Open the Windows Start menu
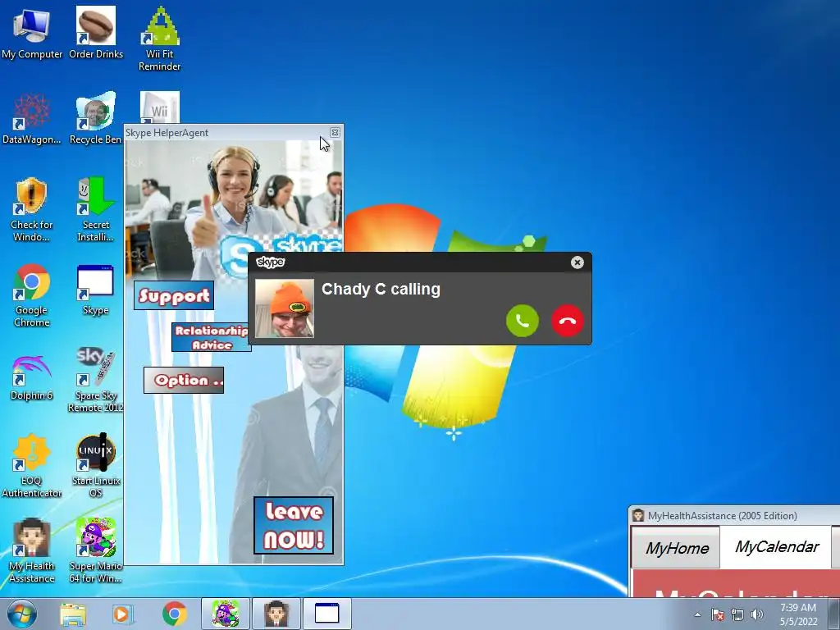The height and width of the screenshot is (630, 840). [x=22, y=614]
